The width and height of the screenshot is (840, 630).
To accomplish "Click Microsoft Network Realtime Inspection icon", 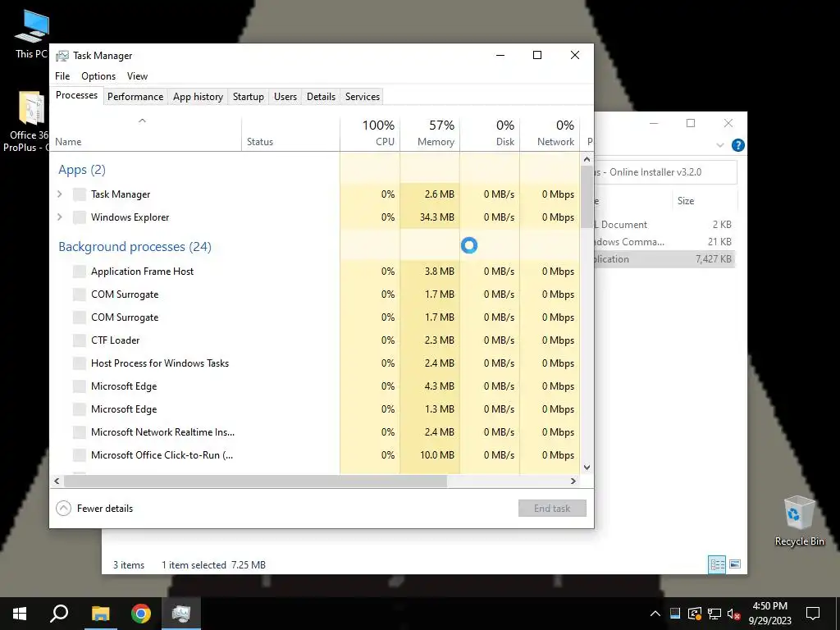I will point(80,432).
